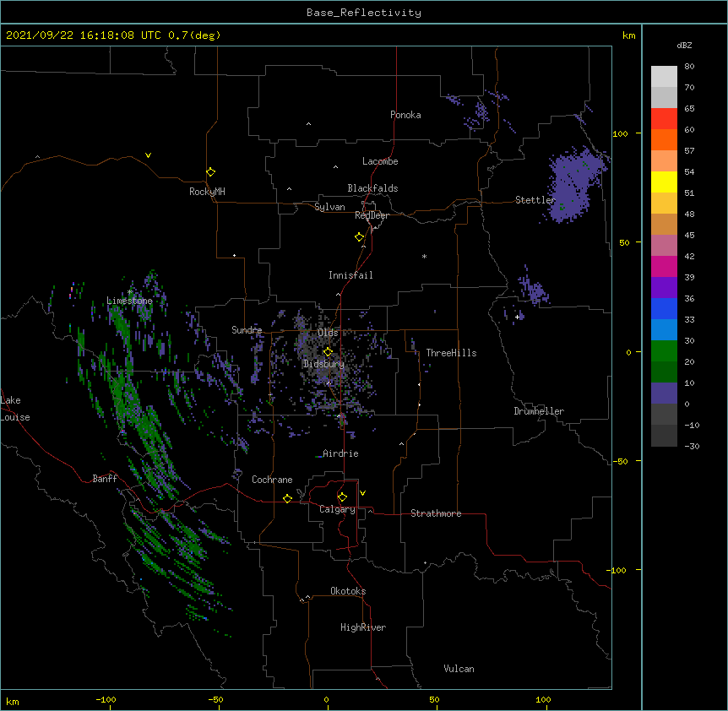Click the Base_Reflectivity title text

(x=364, y=13)
